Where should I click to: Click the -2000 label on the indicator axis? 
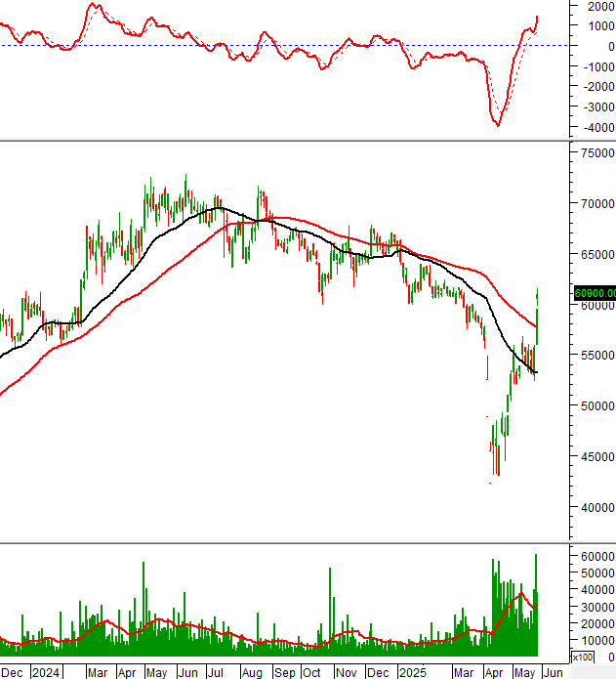599,87
